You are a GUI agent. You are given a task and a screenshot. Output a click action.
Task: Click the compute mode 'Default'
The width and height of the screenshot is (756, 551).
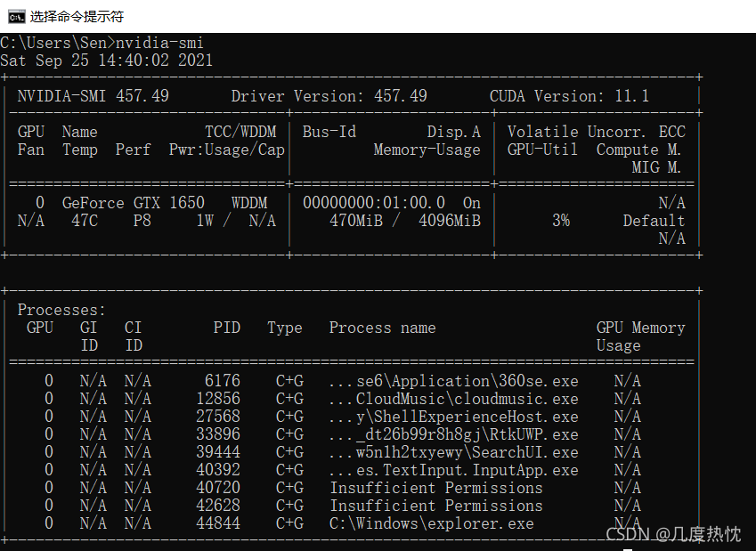(654, 220)
